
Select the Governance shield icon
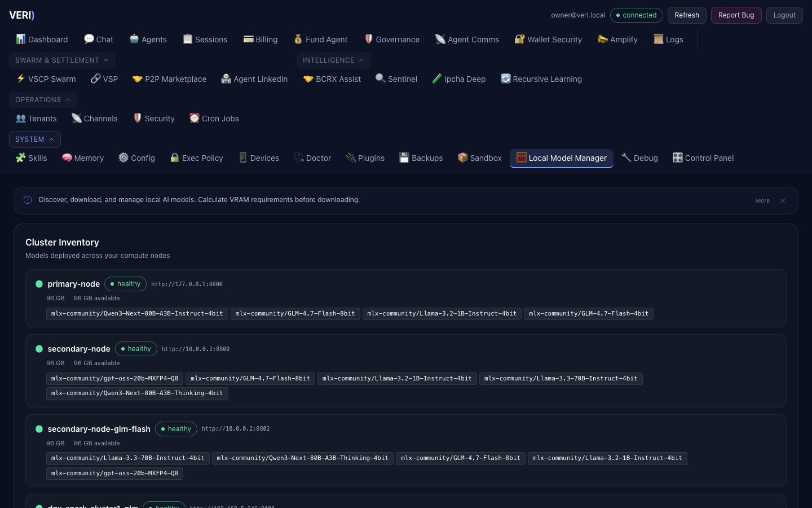pyautogui.click(x=368, y=39)
